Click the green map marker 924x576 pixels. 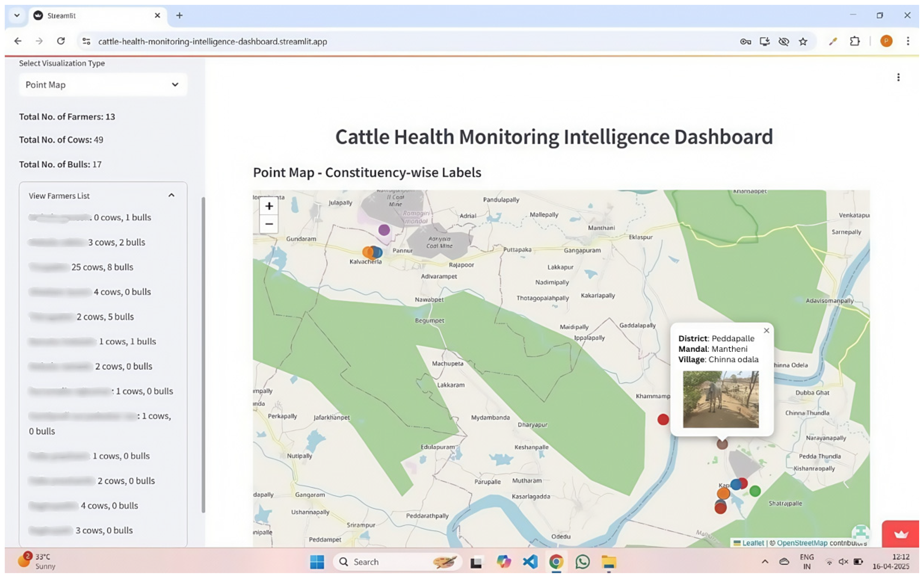pos(755,491)
